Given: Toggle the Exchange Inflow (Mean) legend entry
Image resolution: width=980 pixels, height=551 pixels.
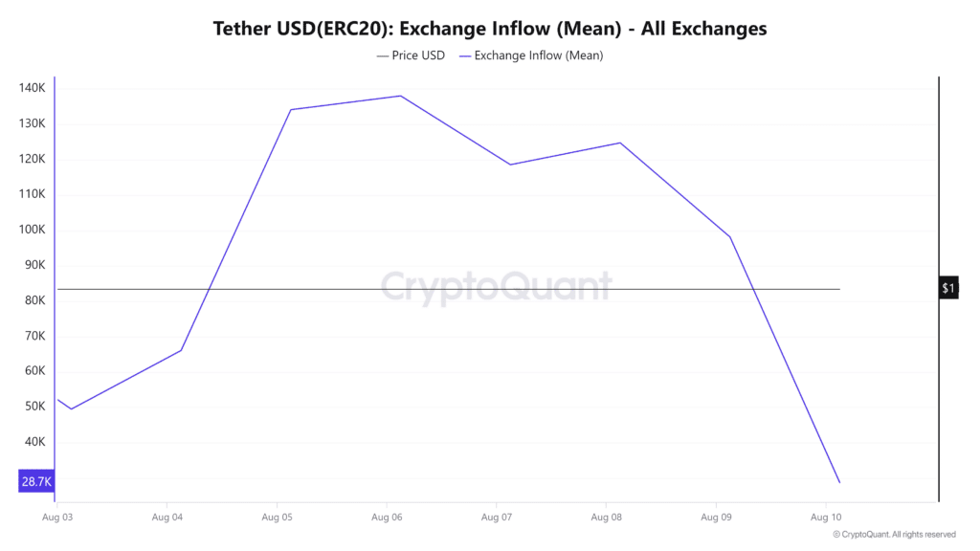Looking at the screenshot, I should (x=531, y=55).
